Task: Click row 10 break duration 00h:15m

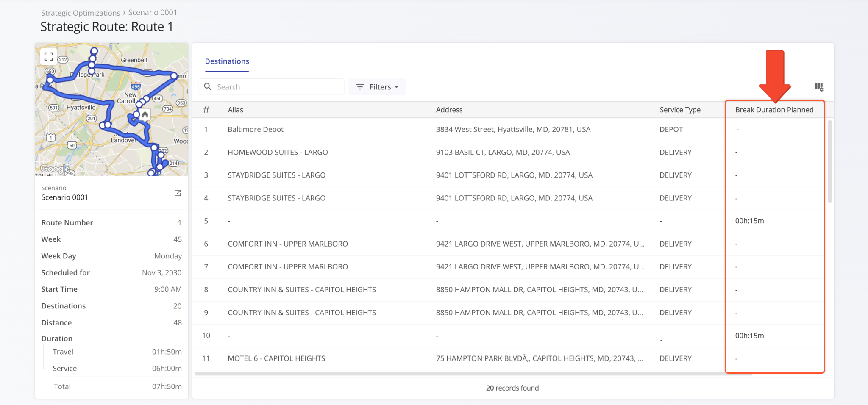Action: coord(749,336)
